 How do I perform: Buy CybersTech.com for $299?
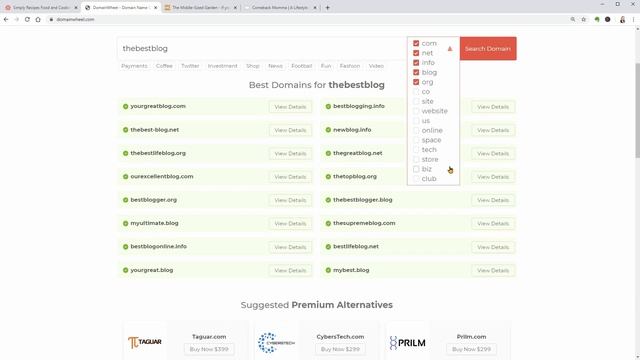tap(340, 349)
